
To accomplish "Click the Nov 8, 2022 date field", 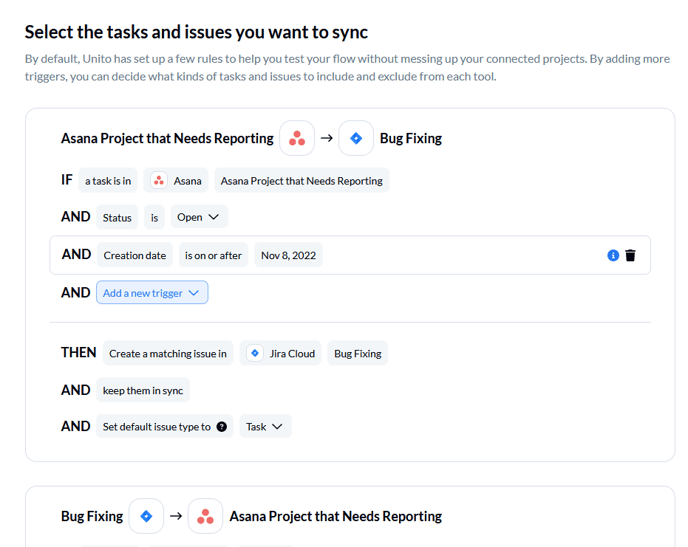I will [288, 255].
